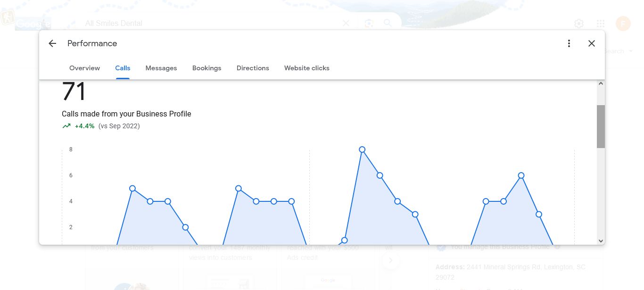644x290 pixels.
Task: Open the account profile avatar
Action: [623, 24]
